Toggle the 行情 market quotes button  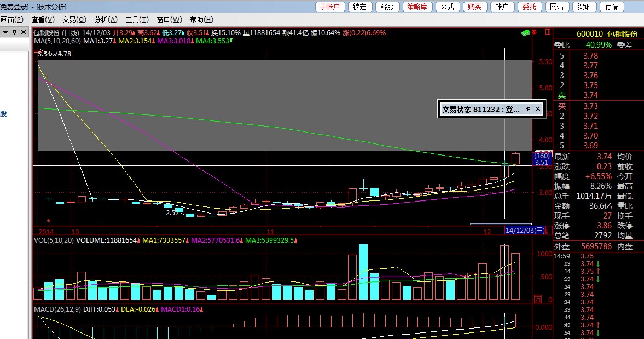point(612,7)
